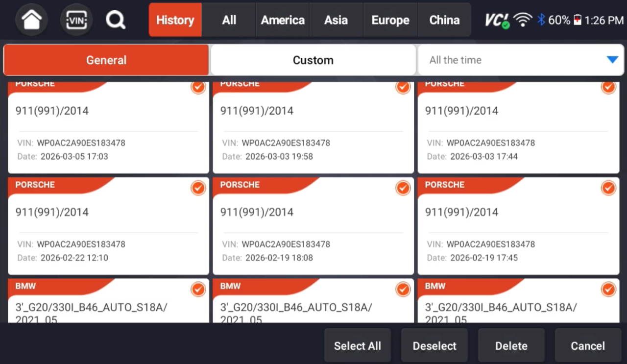Click date text 2026-02-19 18:08

click(x=279, y=258)
